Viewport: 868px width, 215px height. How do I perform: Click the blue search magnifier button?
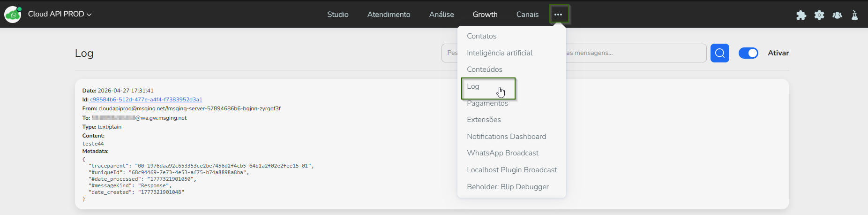click(x=719, y=53)
